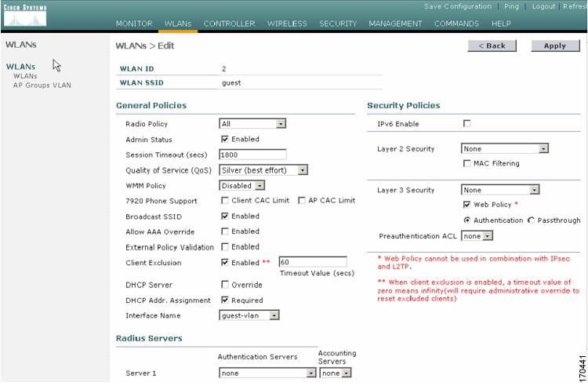This screenshot has height=386, width=588.
Task: Click the Radius Servers heading
Action: pos(149,338)
